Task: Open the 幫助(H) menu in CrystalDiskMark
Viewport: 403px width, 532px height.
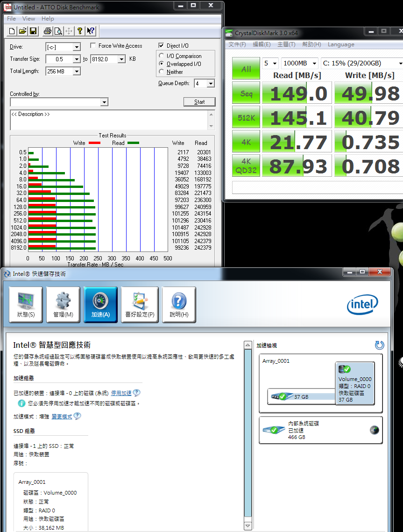Action: click(311, 44)
